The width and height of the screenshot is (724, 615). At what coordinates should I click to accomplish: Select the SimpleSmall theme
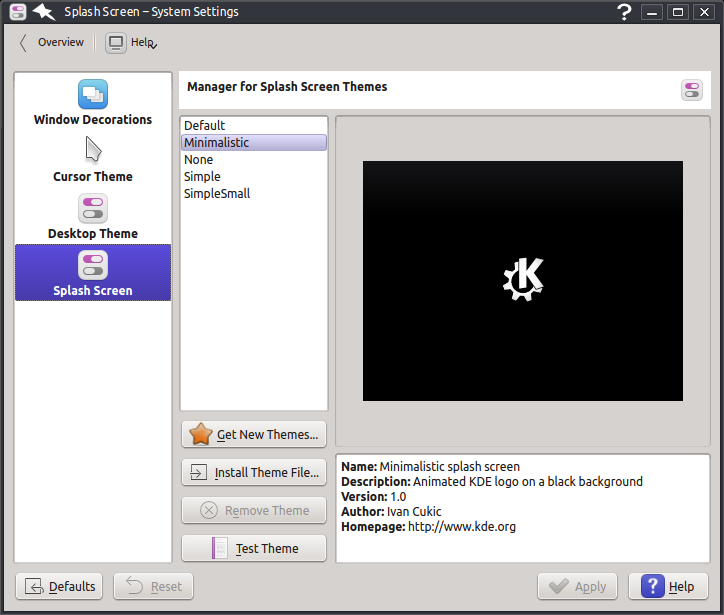pos(253,193)
